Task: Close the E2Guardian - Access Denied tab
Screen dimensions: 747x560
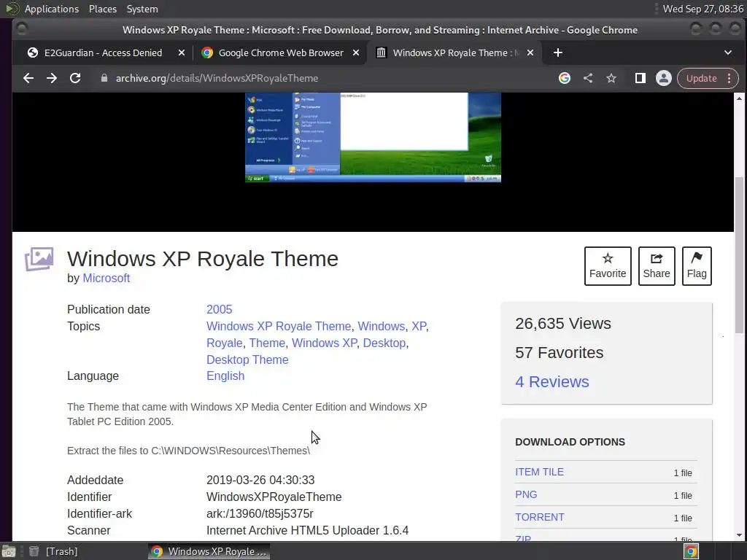Action: point(181,52)
